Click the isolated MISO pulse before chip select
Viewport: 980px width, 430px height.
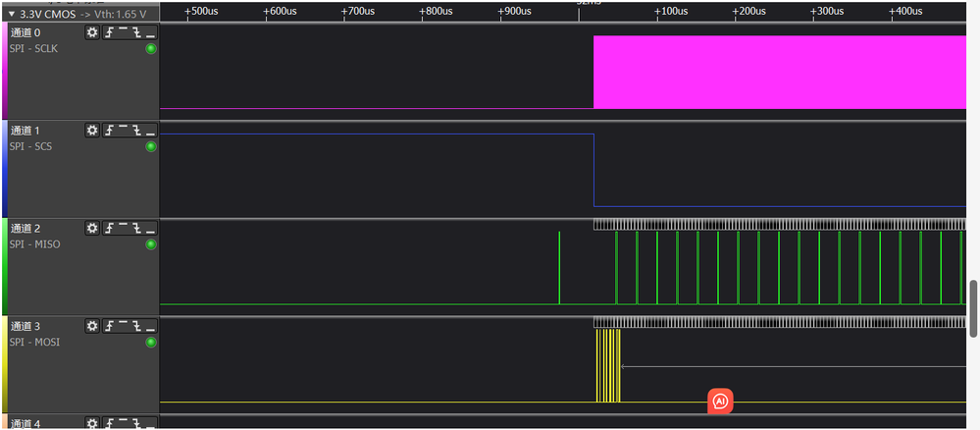559,268
